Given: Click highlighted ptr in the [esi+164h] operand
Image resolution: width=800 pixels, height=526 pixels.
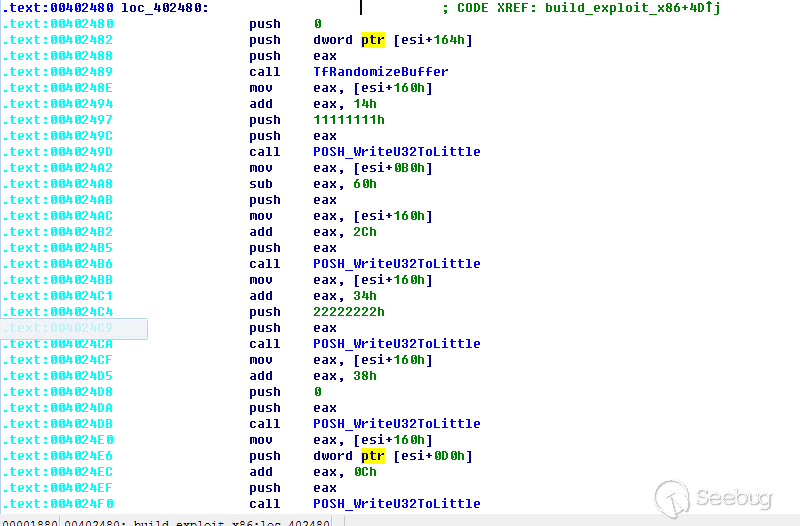Looking at the screenshot, I should (x=372, y=40).
